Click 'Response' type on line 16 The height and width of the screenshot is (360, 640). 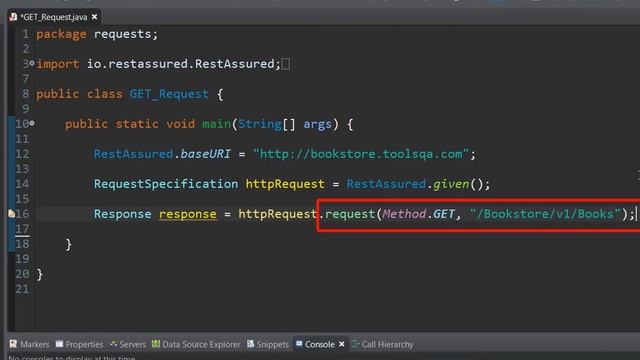click(122, 214)
